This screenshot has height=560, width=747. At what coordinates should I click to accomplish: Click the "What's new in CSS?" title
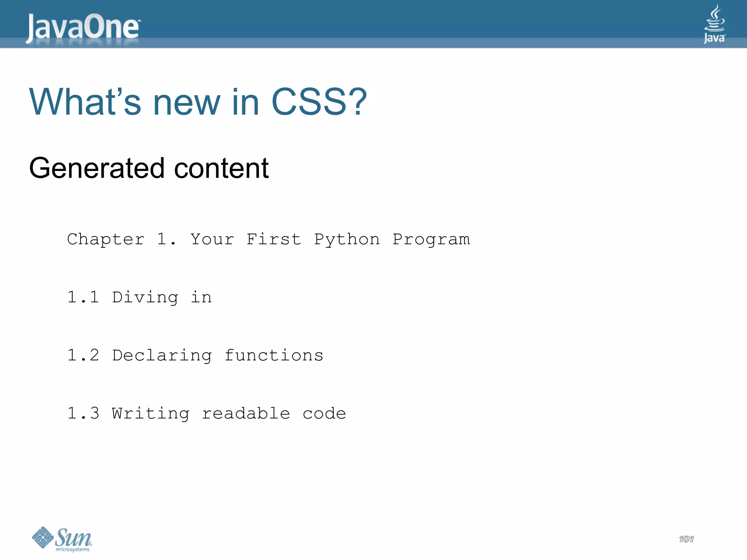coord(198,102)
